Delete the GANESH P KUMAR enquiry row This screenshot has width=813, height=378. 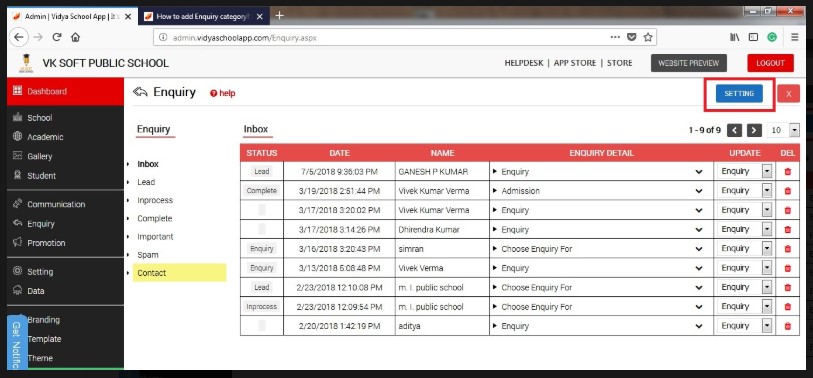click(x=788, y=172)
